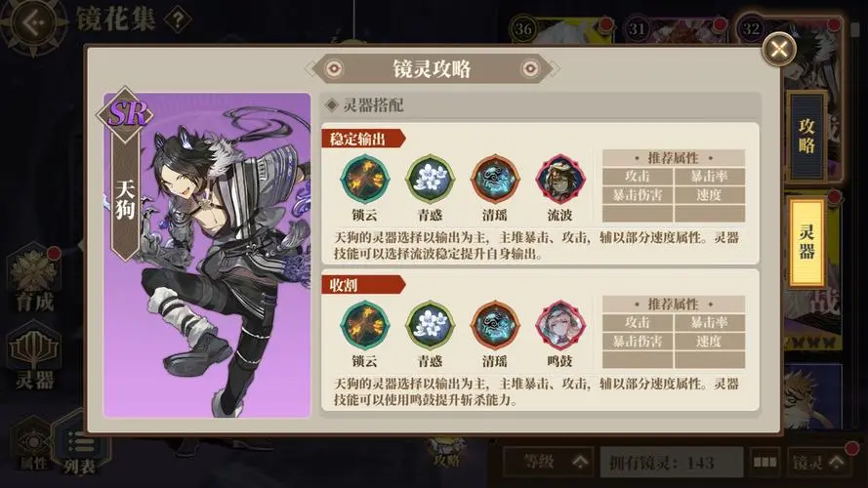This screenshot has height=488, width=868.
Task: Open the 灵器 menu on the left sidebar
Action: (x=34, y=357)
